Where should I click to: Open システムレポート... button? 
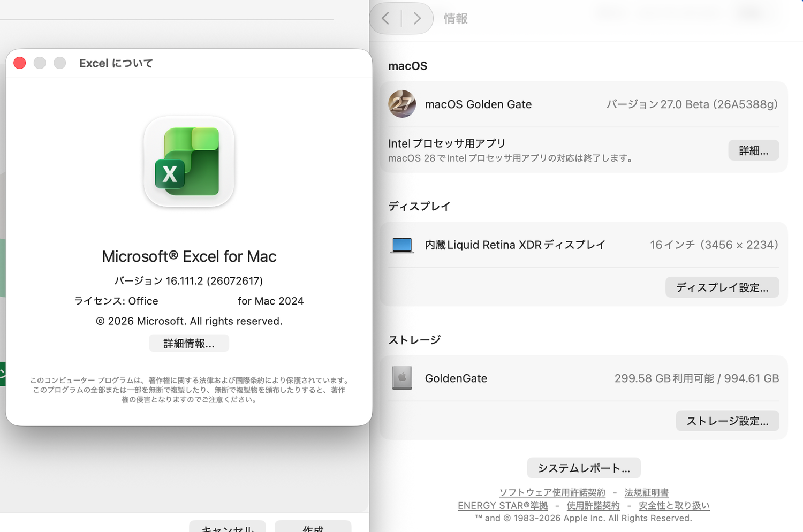(584, 468)
